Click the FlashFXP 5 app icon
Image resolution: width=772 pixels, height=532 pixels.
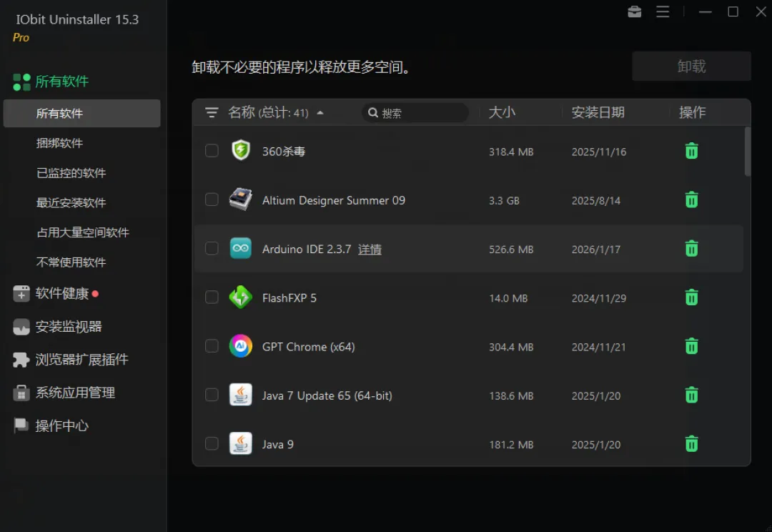coord(241,297)
